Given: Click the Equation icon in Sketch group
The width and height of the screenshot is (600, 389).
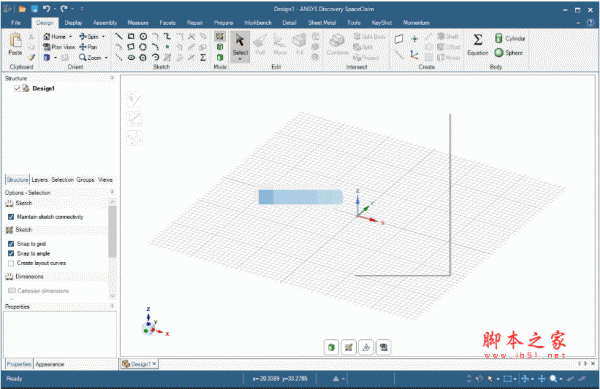Looking at the screenshot, I should pyautogui.click(x=203, y=57).
